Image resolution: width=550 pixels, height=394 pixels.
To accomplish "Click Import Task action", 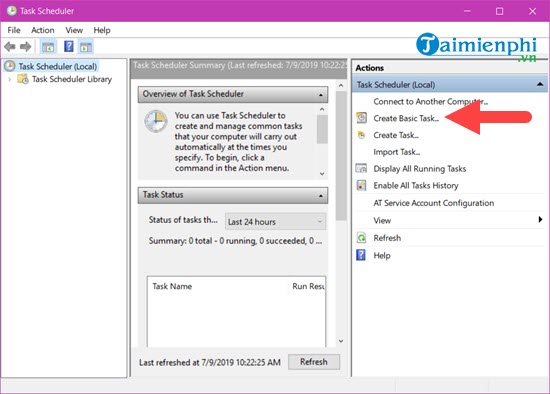I will [x=397, y=152].
